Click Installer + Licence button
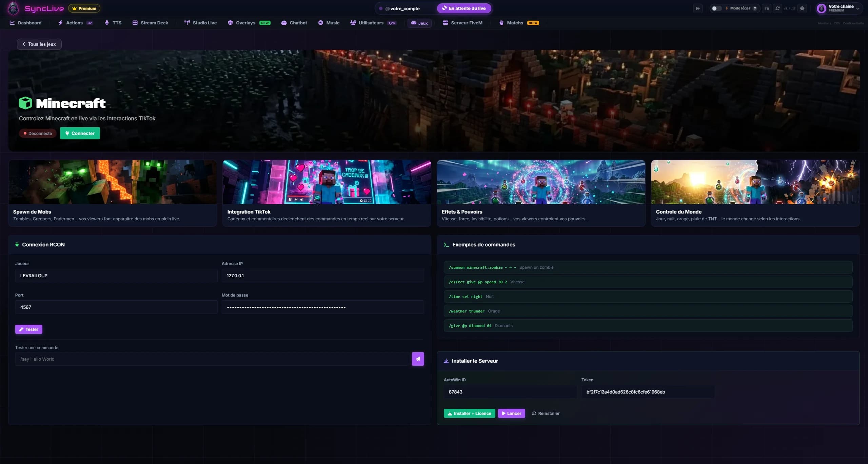 (x=469, y=413)
